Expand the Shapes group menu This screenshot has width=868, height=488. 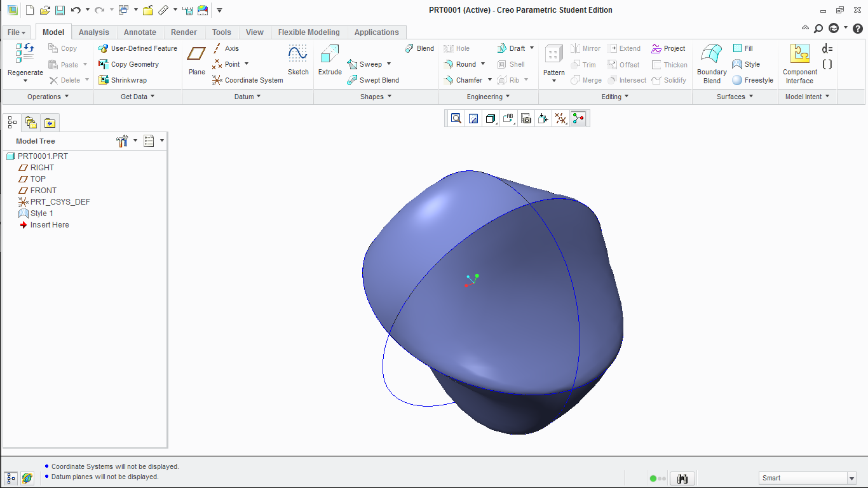tap(376, 97)
